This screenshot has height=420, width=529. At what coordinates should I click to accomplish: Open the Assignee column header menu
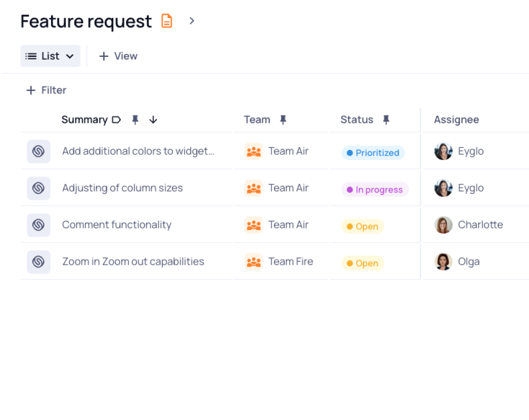coord(456,120)
